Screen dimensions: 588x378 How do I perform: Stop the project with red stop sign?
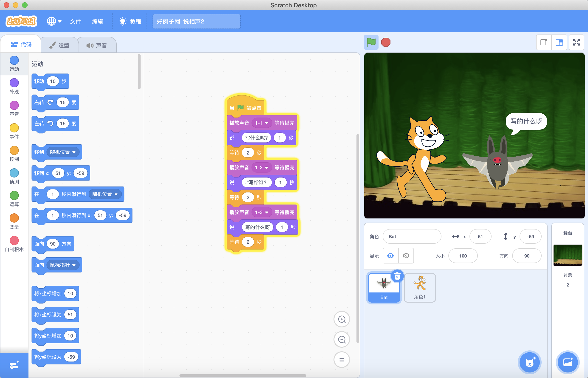[386, 43]
